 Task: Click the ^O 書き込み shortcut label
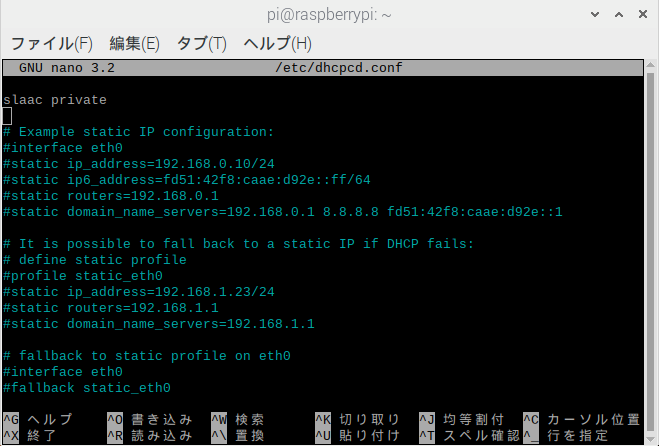150,420
